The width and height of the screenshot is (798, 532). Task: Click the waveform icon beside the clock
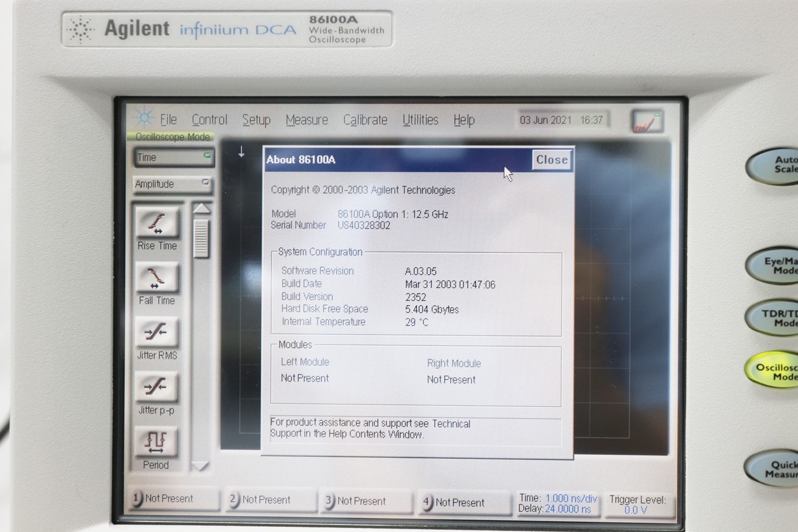[x=647, y=122]
